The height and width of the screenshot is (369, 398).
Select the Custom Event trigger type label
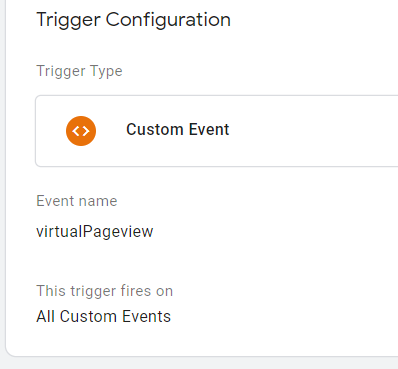click(x=178, y=129)
